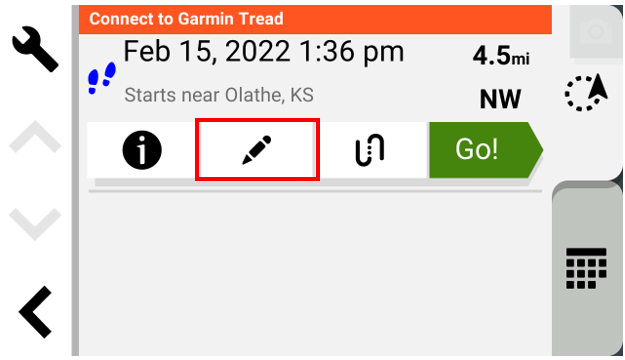
Task: Switch to the grid list tab
Action: coord(586,268)
